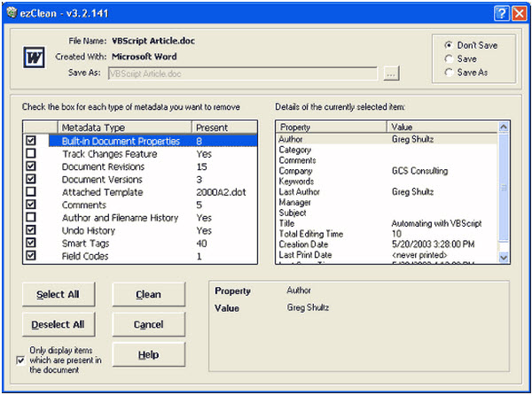Close the ezClean dialog with the X button

coord(519,13)
